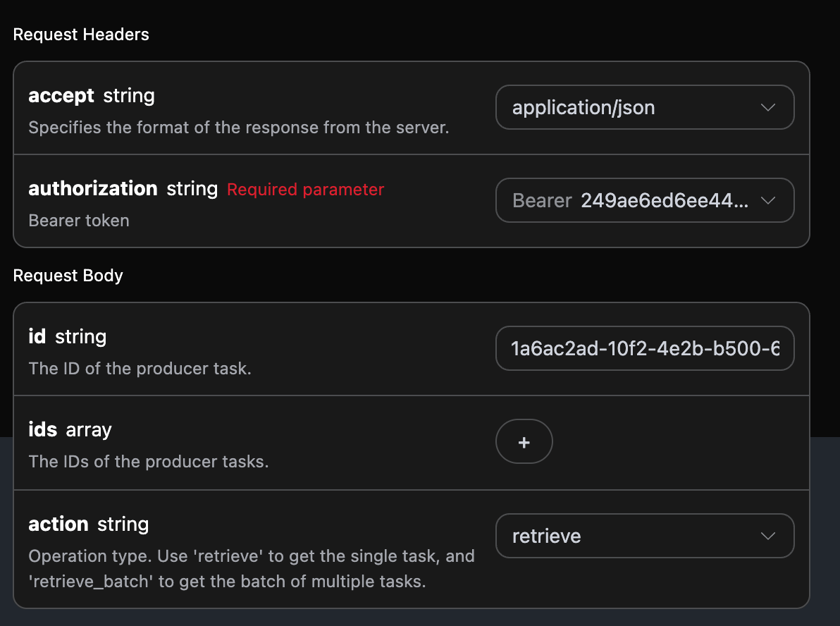Add an ids array item with plus button

[x=524, y=442]
